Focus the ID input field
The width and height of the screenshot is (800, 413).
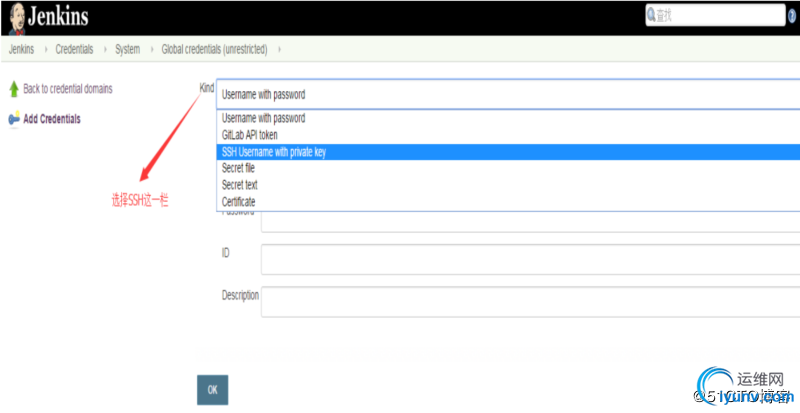pyautogui.click(x=531, y=259)
